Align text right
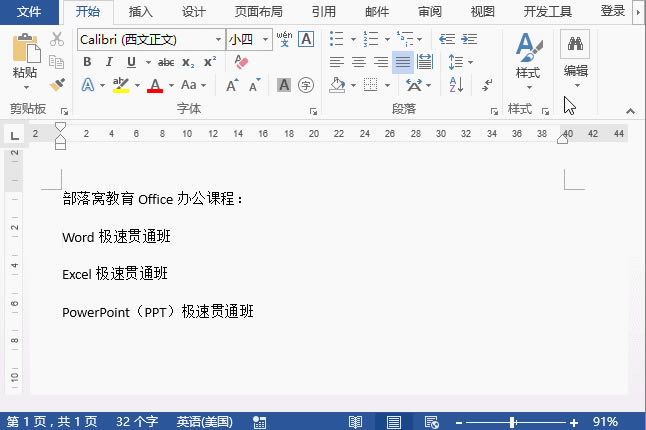This screenshot has width=646, height=430. click(x=380, y=62)
